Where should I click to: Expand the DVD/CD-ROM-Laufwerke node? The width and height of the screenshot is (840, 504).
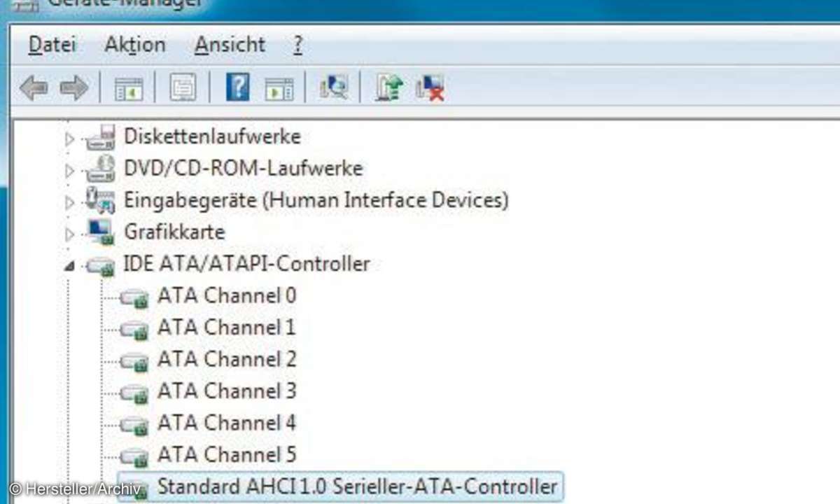(x=69, y=170)
